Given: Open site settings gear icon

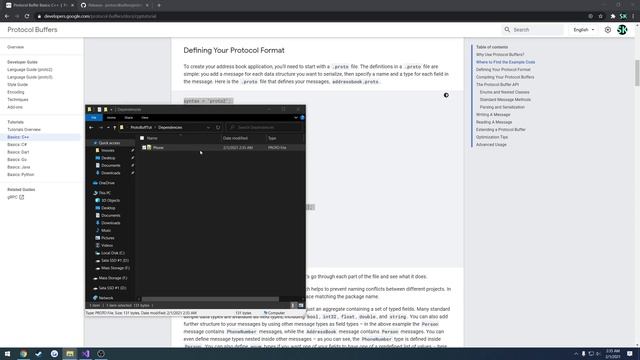Looking at the screenshot, I should click(608, 30).
